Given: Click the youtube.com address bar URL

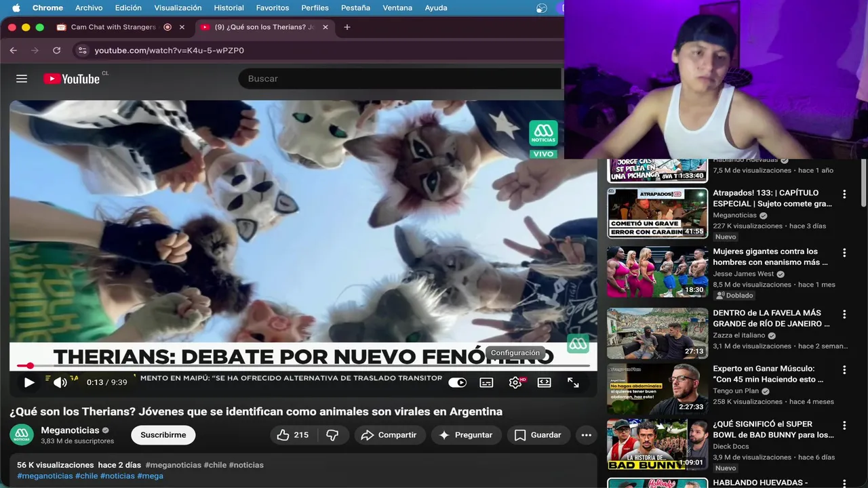Looking at the screenshot, I should pos(170,50).
